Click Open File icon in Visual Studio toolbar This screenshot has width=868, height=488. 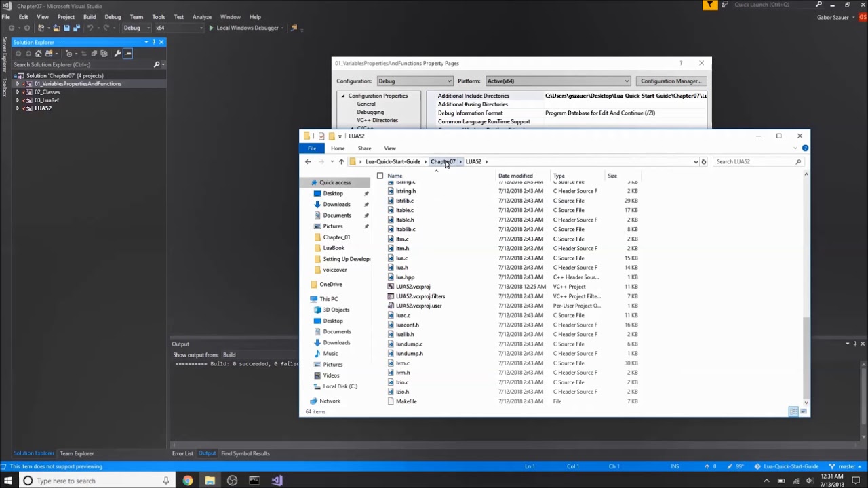click(x=57, y=28)
